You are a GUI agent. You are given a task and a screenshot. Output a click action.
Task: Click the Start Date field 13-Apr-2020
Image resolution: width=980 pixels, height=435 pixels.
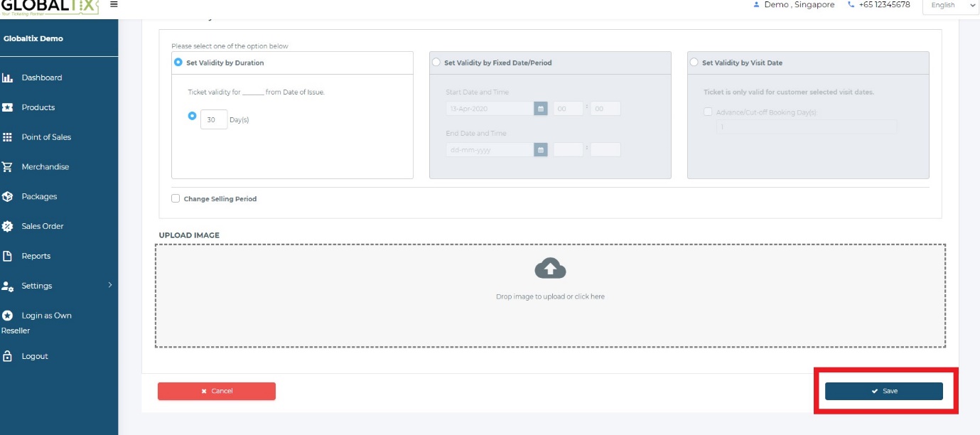coord(490,109)
